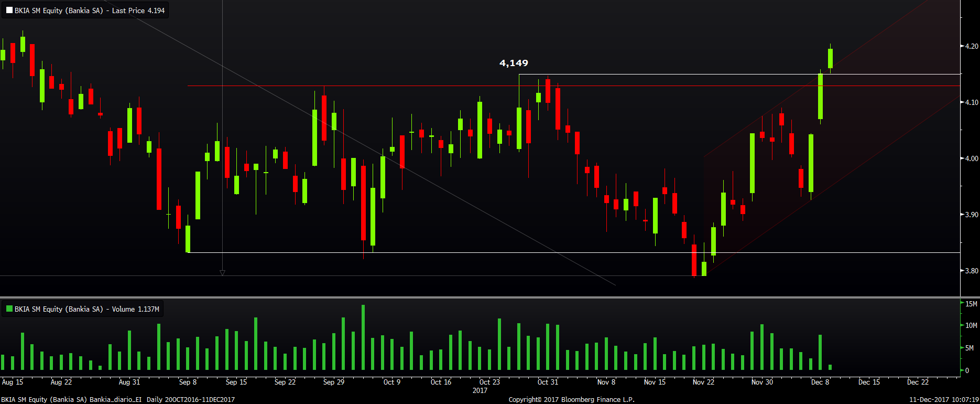
Task: Click the 4.20 price axis label
Action: click(972, 46)
